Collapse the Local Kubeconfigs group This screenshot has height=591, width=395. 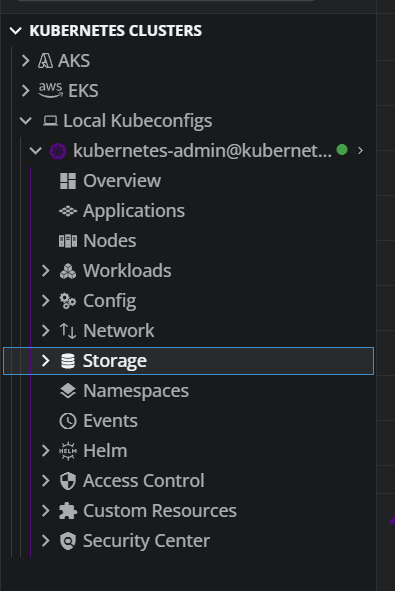(x=26, y=121)
